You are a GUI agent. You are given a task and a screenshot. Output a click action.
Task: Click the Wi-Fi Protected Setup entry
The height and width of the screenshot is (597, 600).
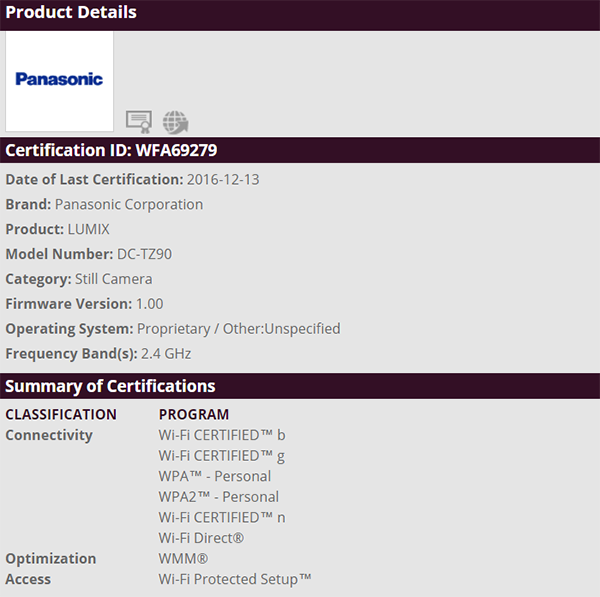tap(235, 579)
